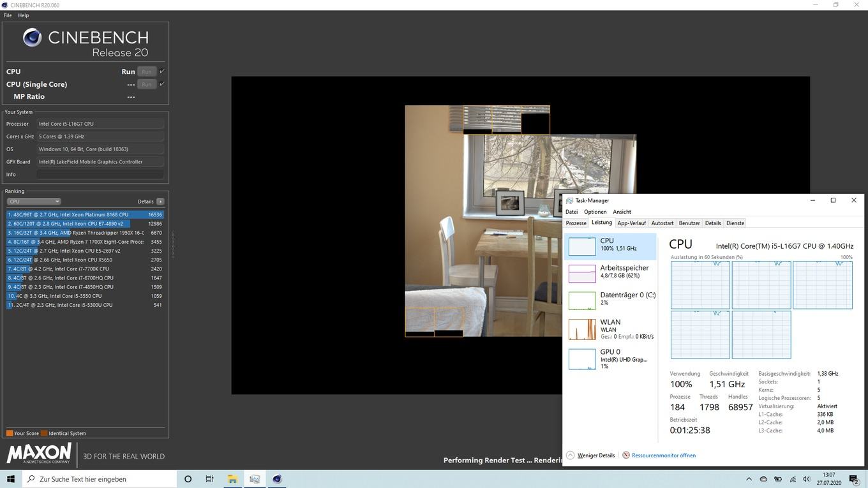The height and width of the screenshot is (488, 868).
Task: Toggle the CPU Single Core checkbox
Action: 161,84
